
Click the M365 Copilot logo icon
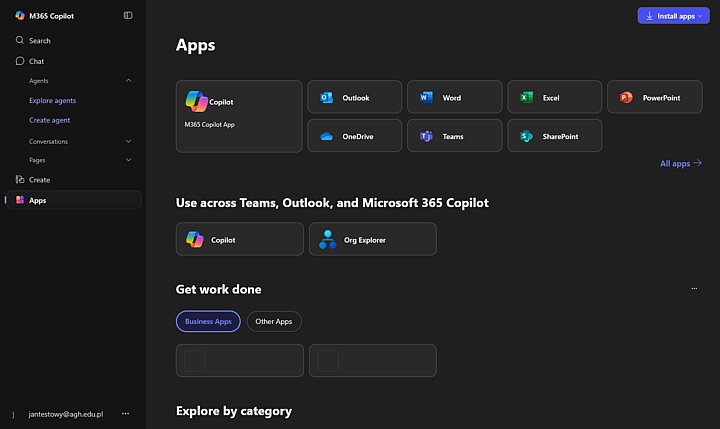20,16
